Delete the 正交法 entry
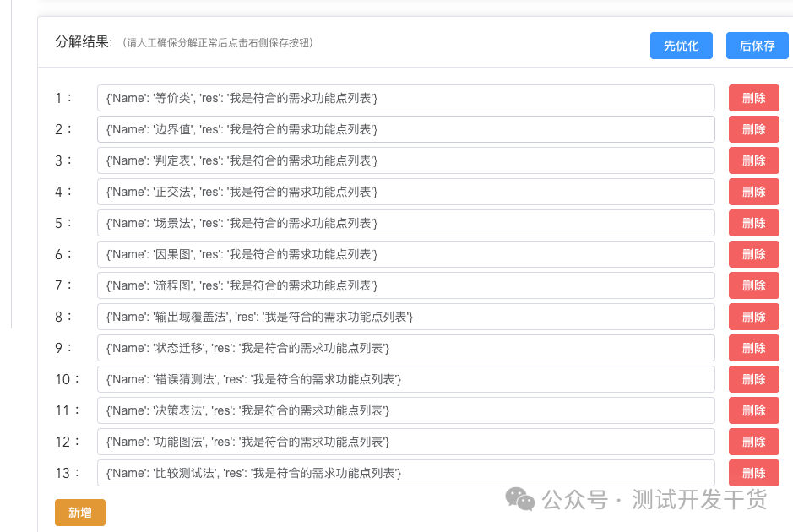 click(752, 192)
